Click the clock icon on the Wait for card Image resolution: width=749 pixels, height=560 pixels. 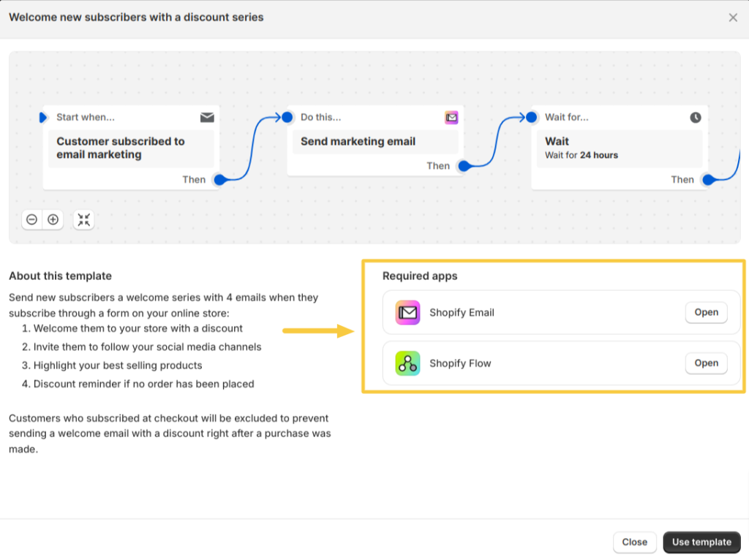click(x=696, y=118)
